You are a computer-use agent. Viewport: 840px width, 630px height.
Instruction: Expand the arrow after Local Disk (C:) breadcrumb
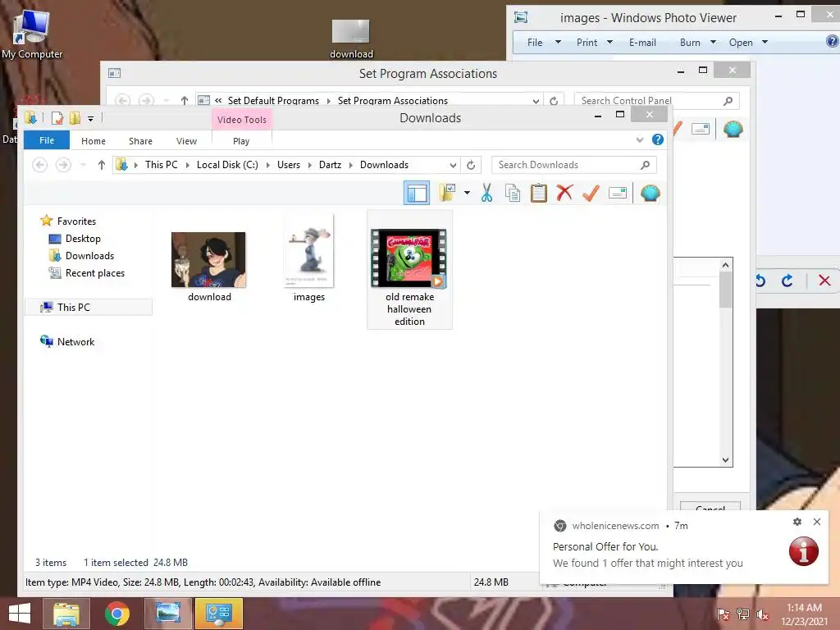click(x=268, y=165)
